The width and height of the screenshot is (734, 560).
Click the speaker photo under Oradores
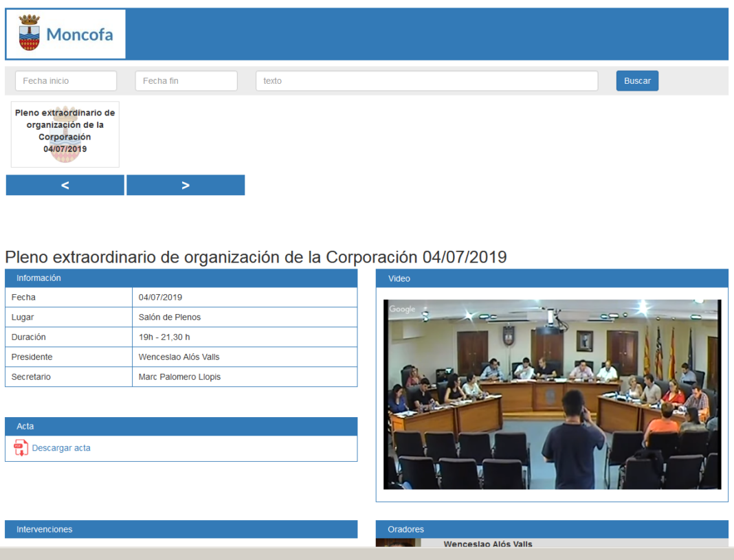tap(399, 543)
